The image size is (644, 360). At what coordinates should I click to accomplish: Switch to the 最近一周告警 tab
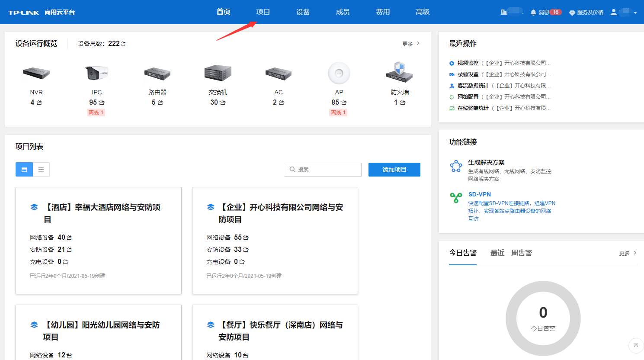pyautogui.click(x=511, y=253)
